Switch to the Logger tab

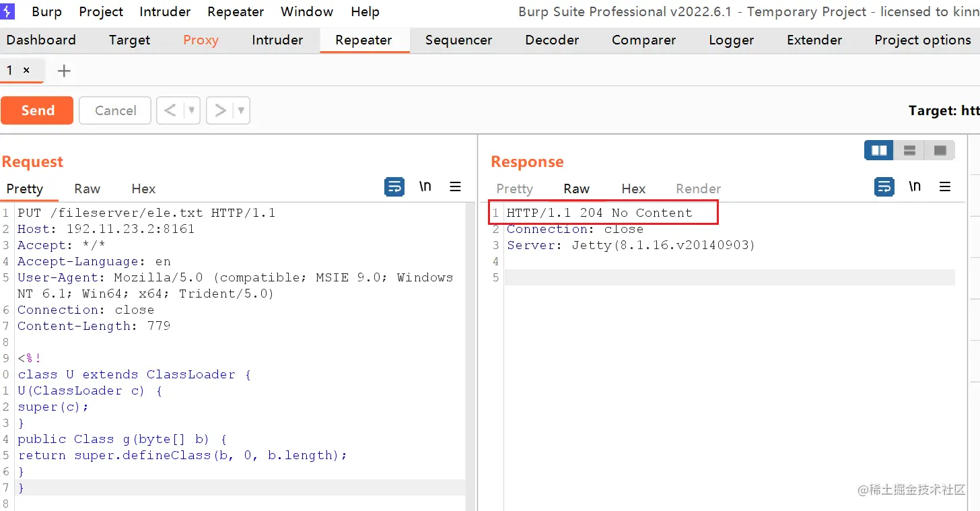[731, 40]
